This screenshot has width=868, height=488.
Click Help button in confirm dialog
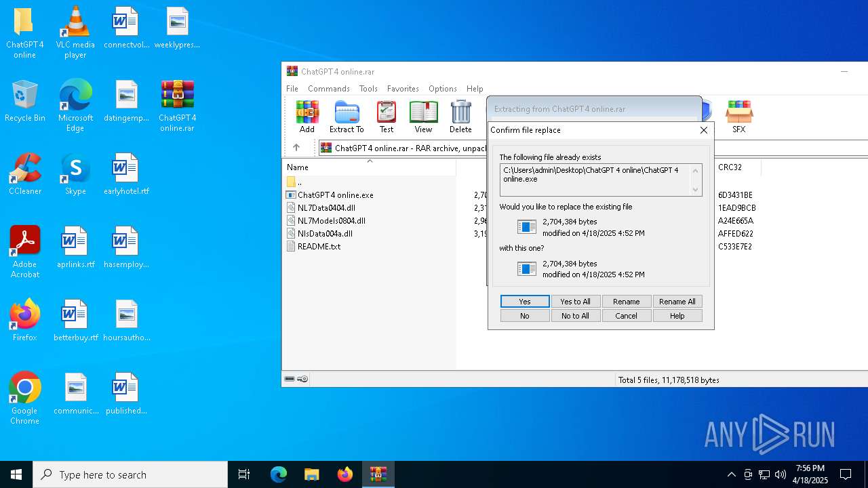[x=677, y=316]
